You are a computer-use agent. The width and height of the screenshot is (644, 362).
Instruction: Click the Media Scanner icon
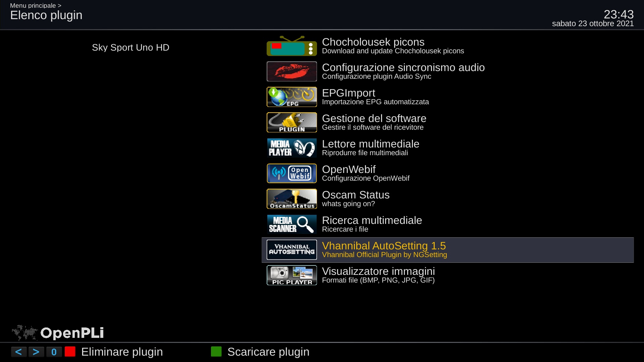pos(292,224)
